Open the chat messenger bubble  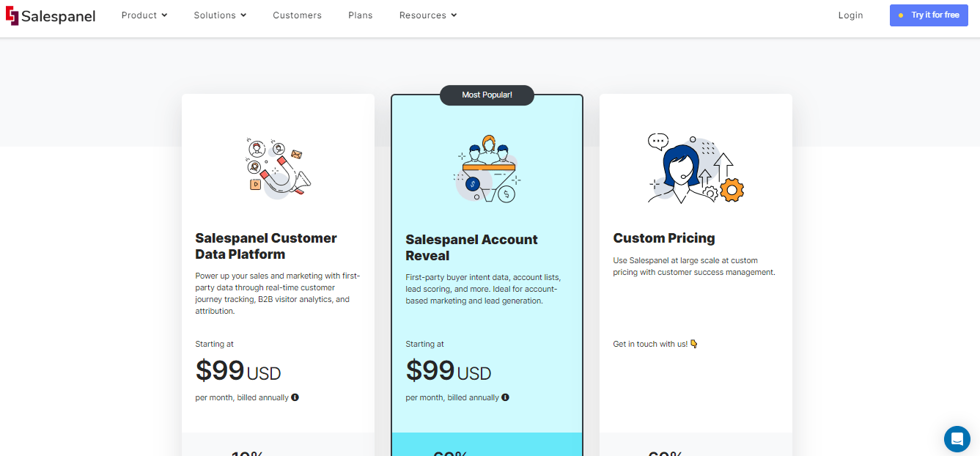tap(957, 438)
